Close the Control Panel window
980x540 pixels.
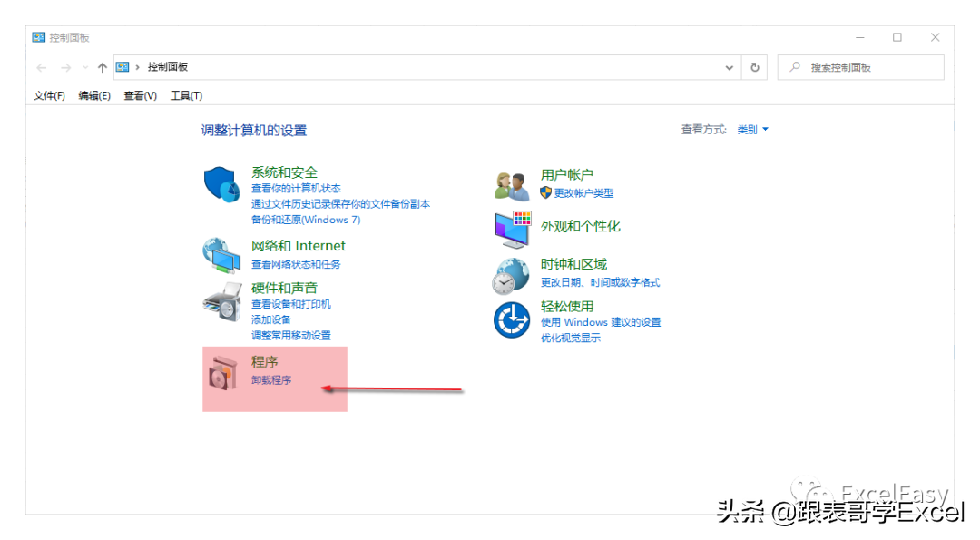pos(935,37)
